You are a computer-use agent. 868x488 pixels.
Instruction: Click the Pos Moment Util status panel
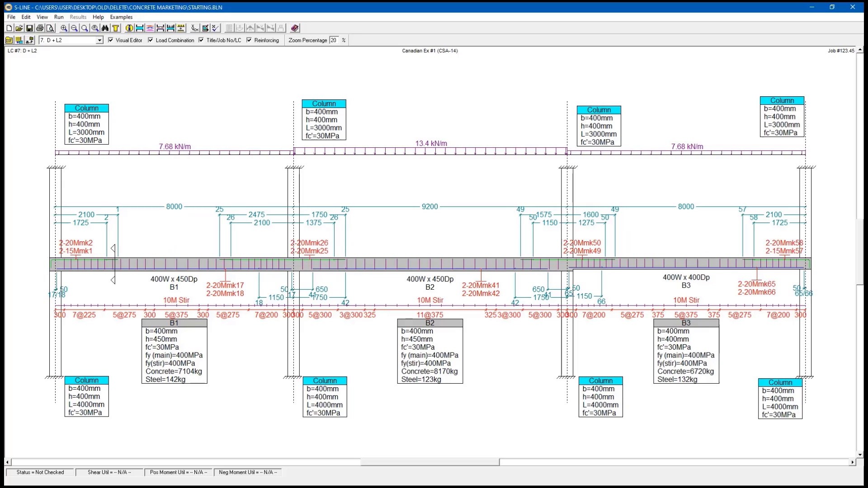point(179,472)
